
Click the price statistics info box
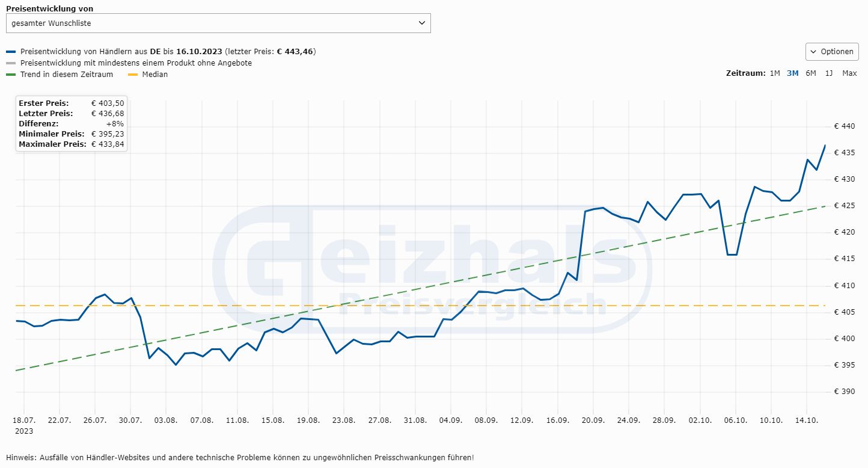pos(71,123)
